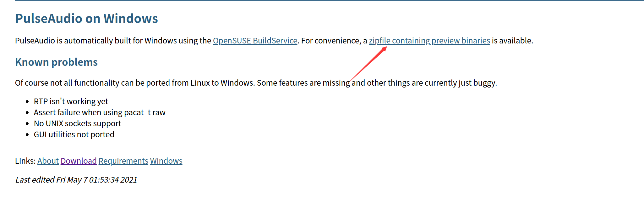Screen dimensions: 644x204
Task: Select the "No UNIX sockets support" item
Action: pyautogui.click(x=77, y=123)
